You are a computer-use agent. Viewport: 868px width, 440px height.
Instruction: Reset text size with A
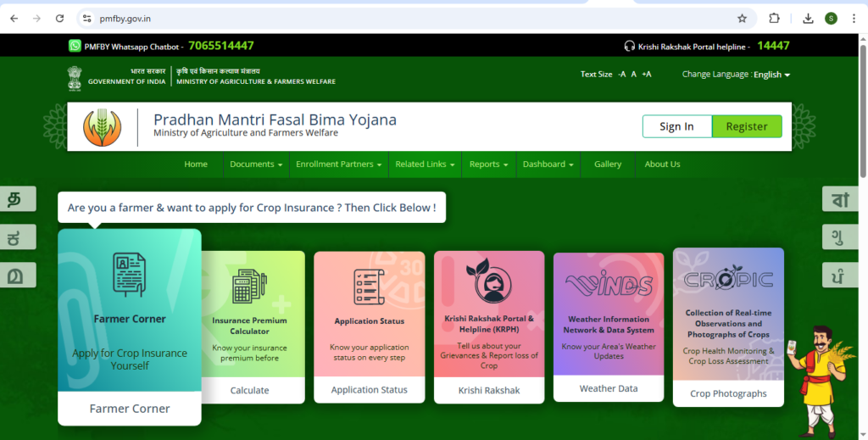634,74
